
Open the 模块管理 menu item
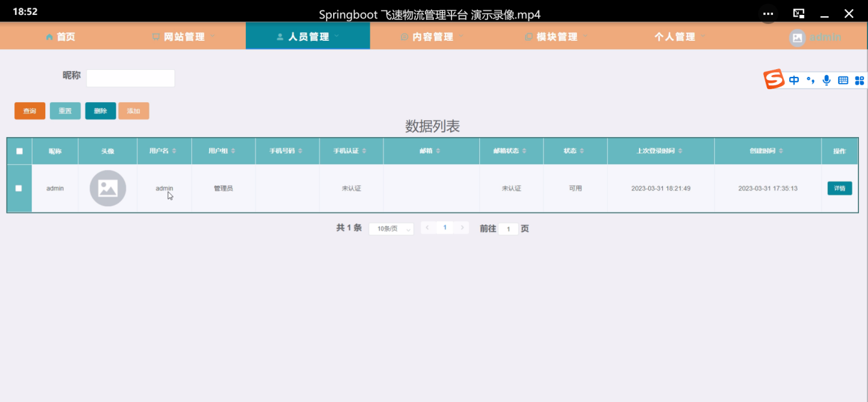556,36
